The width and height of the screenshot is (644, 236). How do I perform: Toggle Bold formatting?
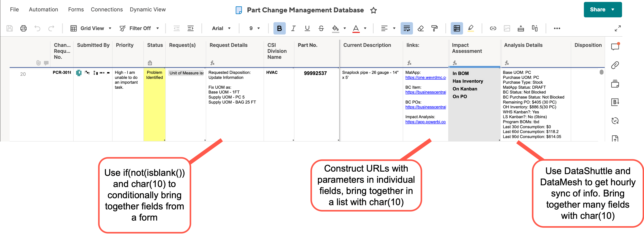(x=279, y=28)
